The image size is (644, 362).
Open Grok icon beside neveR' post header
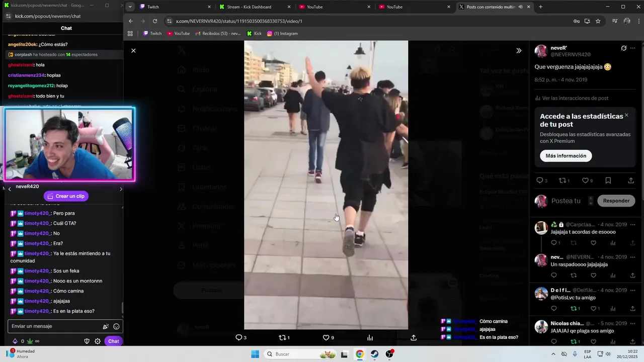tap(624, 48)
